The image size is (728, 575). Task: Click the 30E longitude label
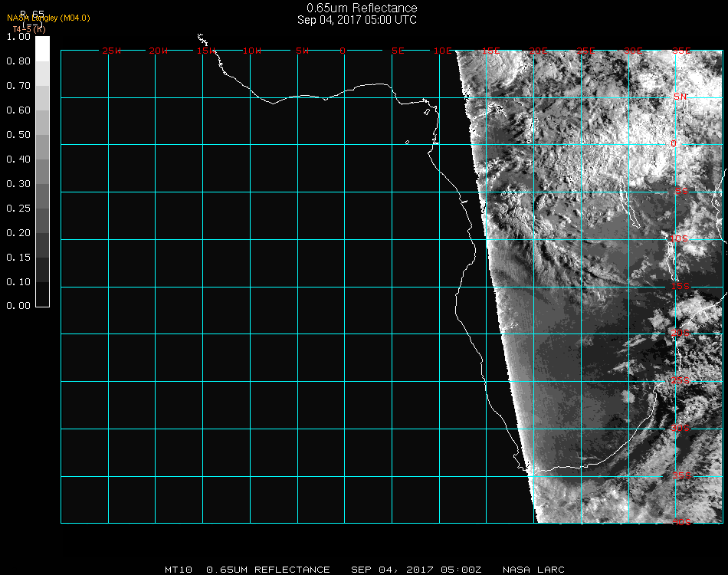pos(633,51)
